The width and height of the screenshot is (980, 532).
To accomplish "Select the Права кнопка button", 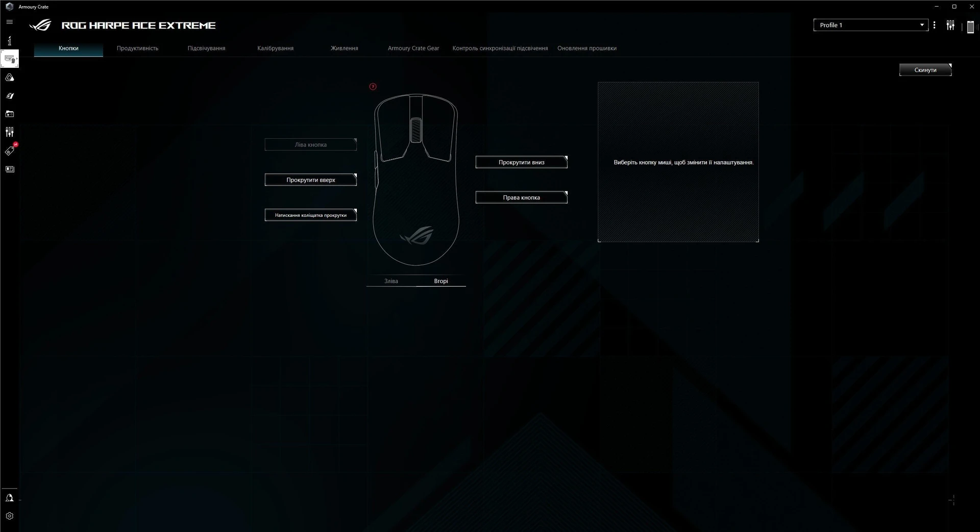I will [521, 197].
